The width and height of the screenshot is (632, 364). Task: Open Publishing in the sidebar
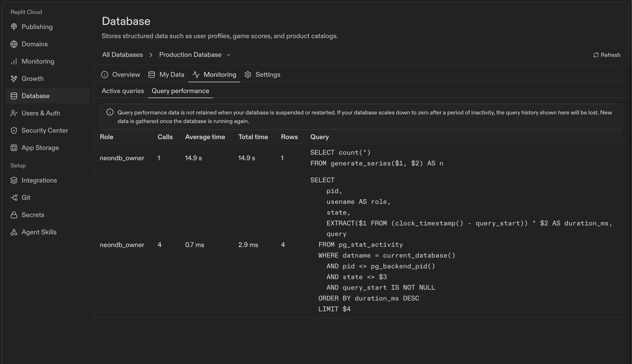(48, 27)
